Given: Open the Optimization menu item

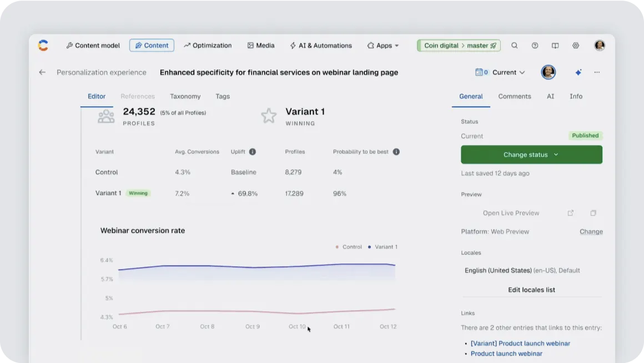Looking at the screenshot, I should click(208, 46).
